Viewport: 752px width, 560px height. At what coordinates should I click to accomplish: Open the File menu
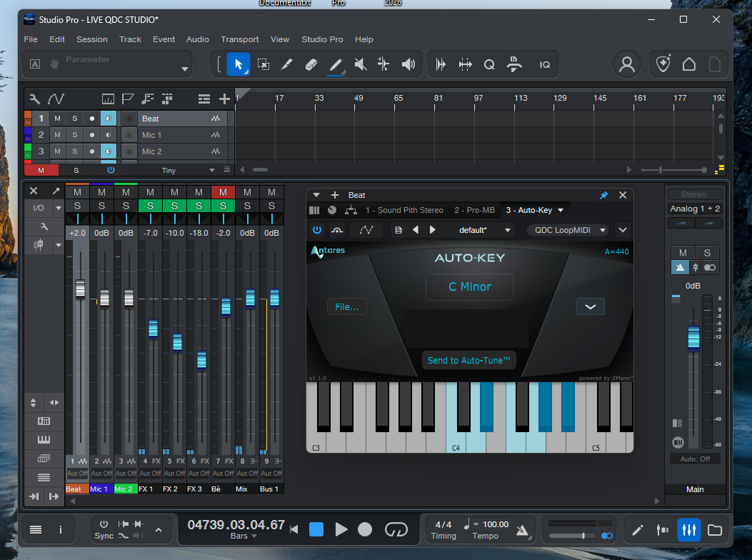pos(31,39)
